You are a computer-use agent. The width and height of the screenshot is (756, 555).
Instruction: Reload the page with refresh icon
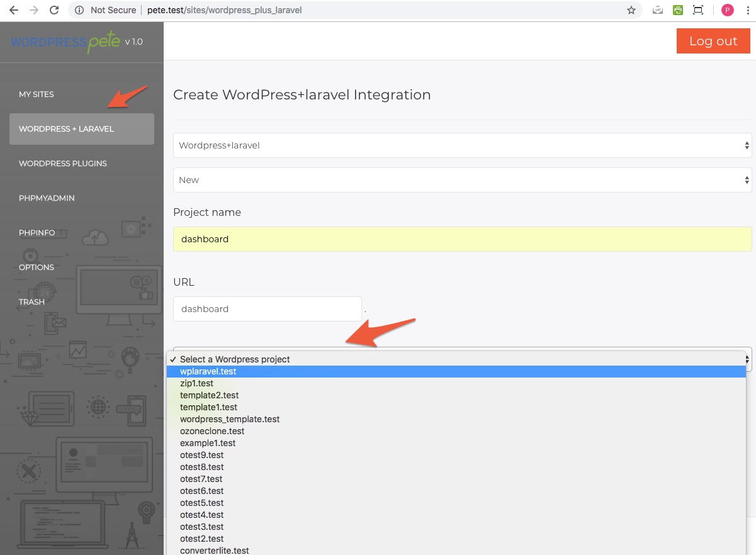[x=55, y=10]
